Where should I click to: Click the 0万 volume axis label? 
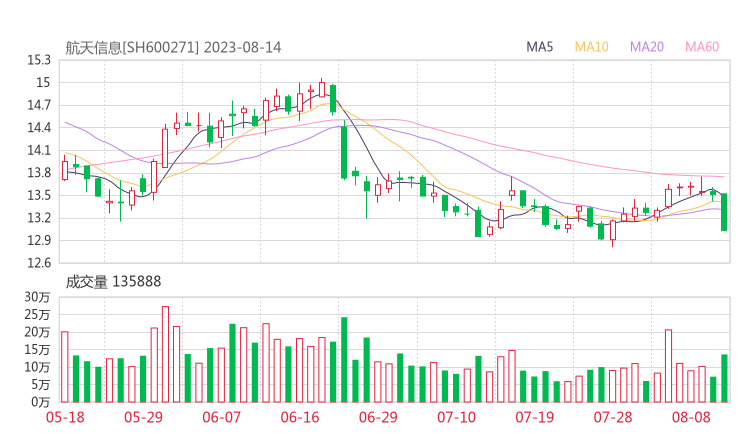(x=40, y=402)
